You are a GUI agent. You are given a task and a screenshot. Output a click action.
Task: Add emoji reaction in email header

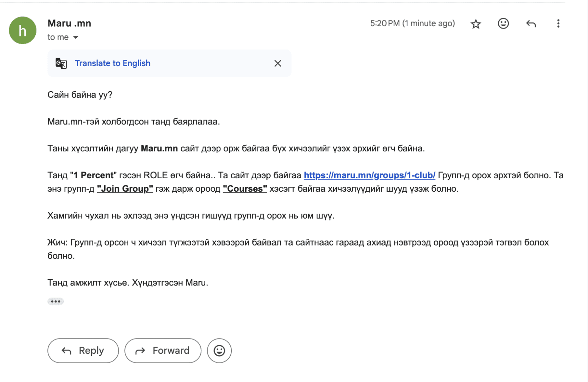503,23
